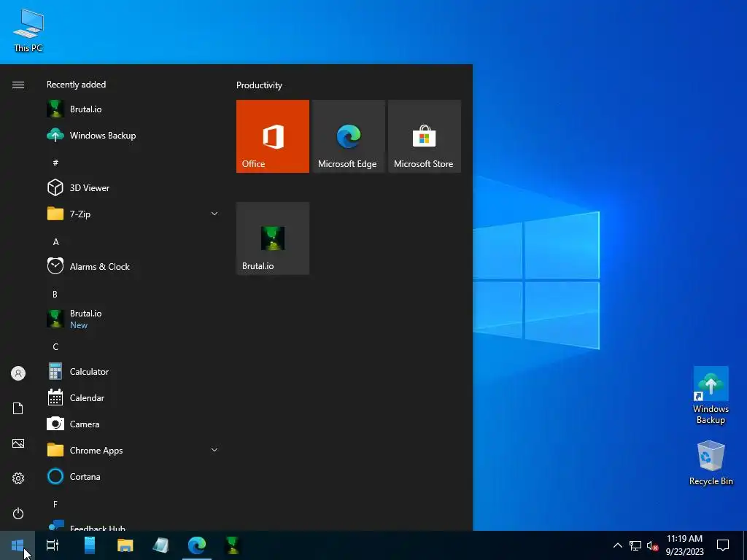The height and width of the screenshot is (560, 747).
Task: Open the Chrome Apps folder entry
Action: point(133,450)
